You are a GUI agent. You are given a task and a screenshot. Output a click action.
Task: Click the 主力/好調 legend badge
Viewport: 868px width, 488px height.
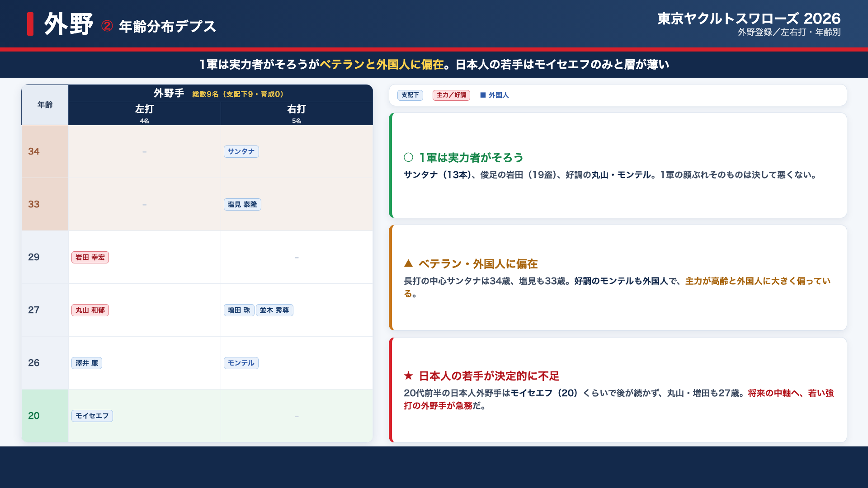[x=451, y=95]
